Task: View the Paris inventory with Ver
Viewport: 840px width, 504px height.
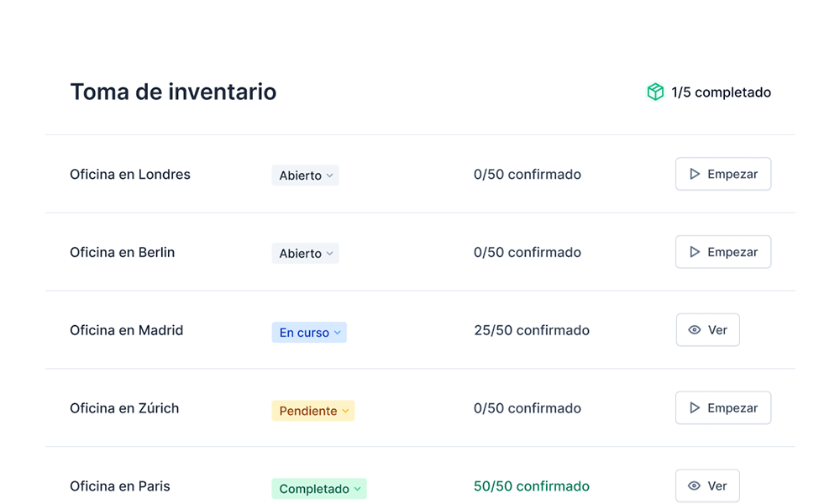Action: 707,486
